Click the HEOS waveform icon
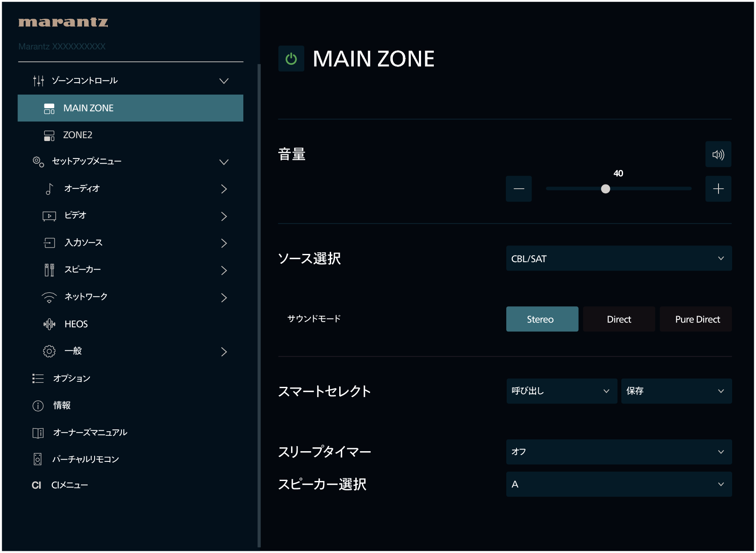The width and height of the screenshot is (756, 553). tap(49, 324)
